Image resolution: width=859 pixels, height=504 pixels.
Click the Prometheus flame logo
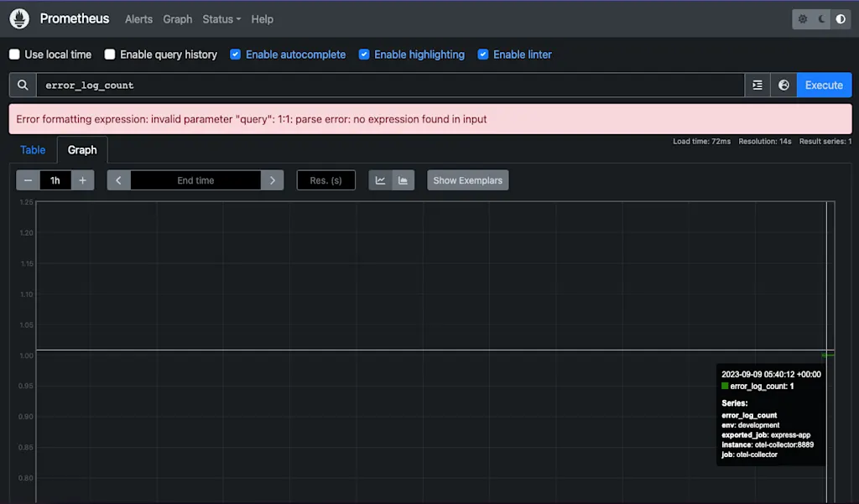pyautogui.click(x=19, y=18)
